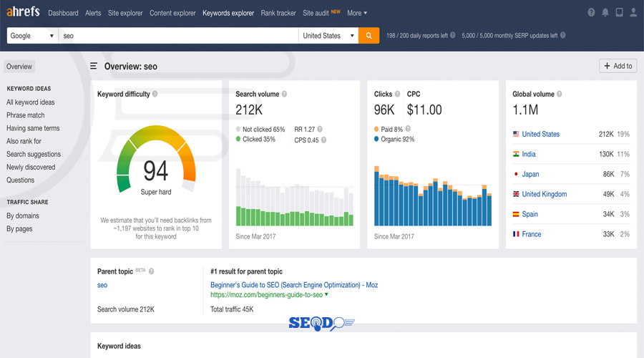Select Overview in the left sidebar

tap(19, 67)
